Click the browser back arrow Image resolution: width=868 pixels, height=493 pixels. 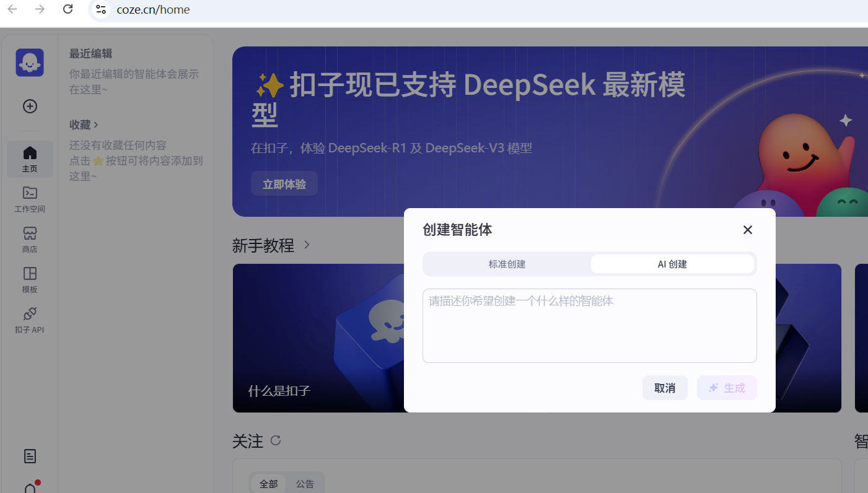pyautogui.click(x=12, y=9)
